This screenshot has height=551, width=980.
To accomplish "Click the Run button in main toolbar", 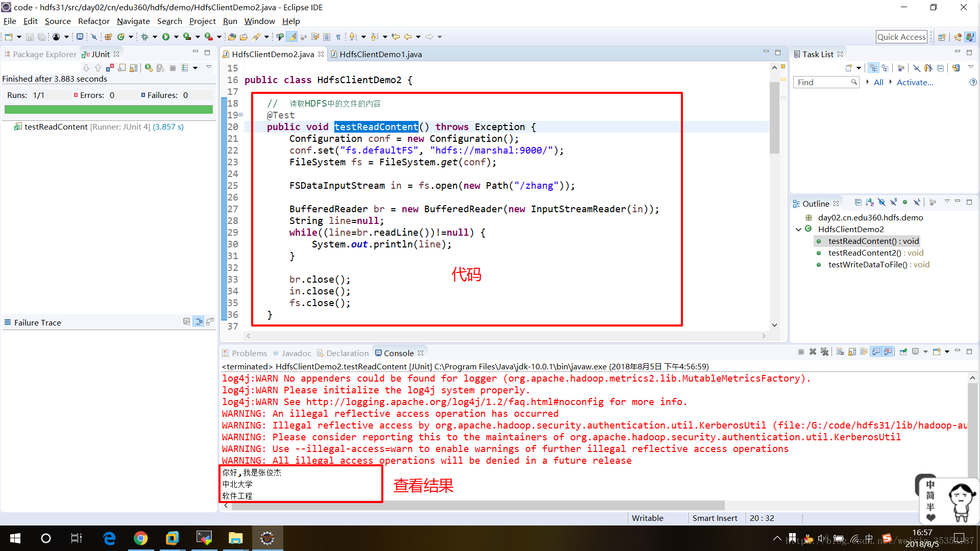I will tap(166, 37).
